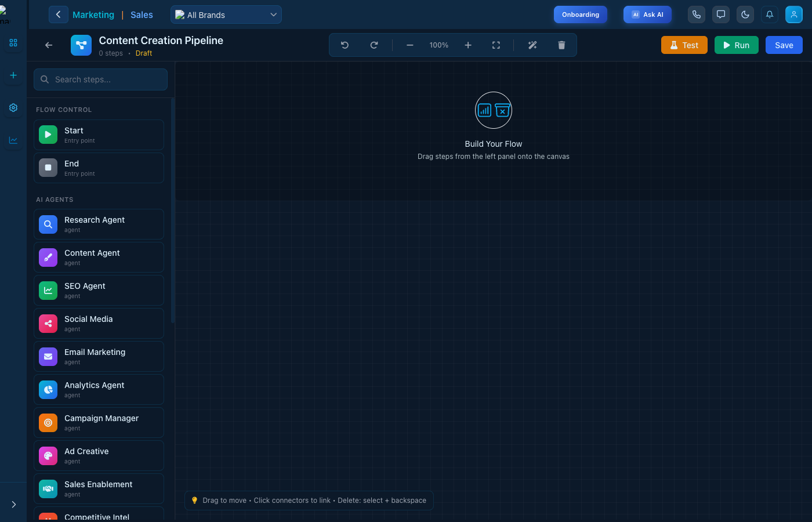Screen dimensions: 812x522
Task: Select the Email Marketing agent step
Action: (99, 356)
